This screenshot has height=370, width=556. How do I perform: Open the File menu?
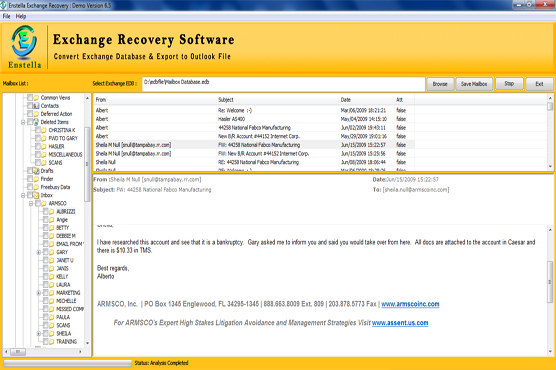point(6,16)
